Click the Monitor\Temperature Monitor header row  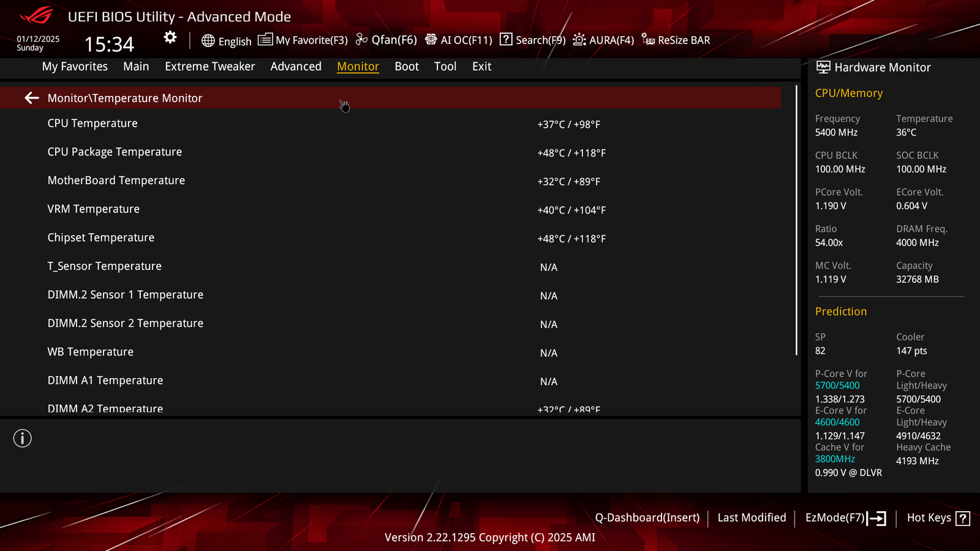390,98
